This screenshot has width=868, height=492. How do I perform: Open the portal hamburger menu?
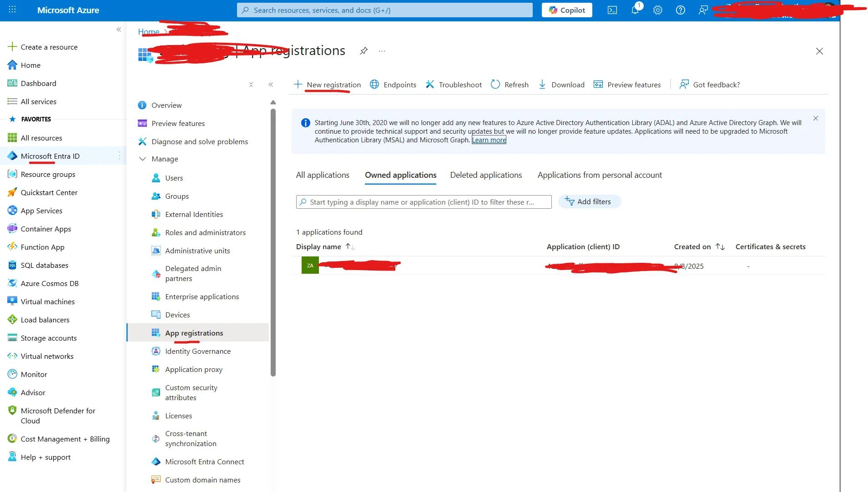[x=12, y=10]
